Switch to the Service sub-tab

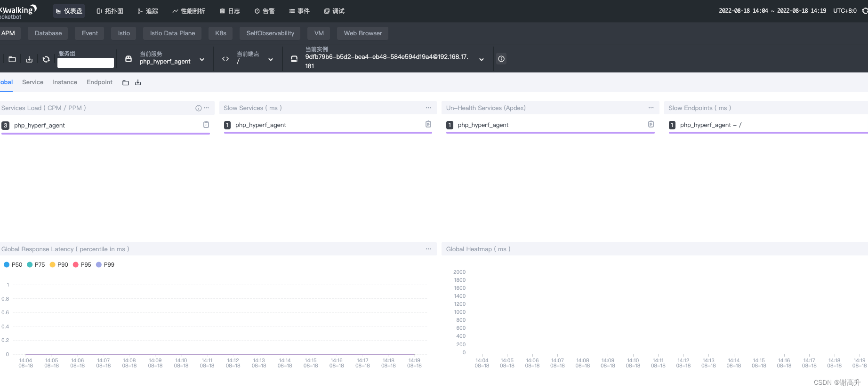pos(32,82)
